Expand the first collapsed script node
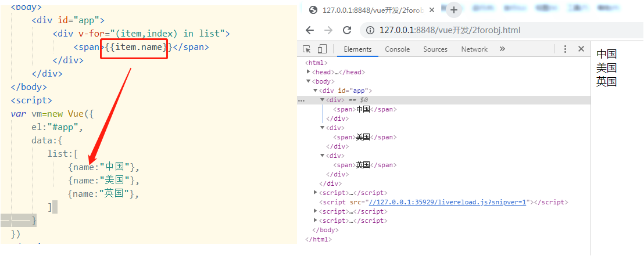Image resolution: width=644 pixels, height=256 pixels. 316,192
